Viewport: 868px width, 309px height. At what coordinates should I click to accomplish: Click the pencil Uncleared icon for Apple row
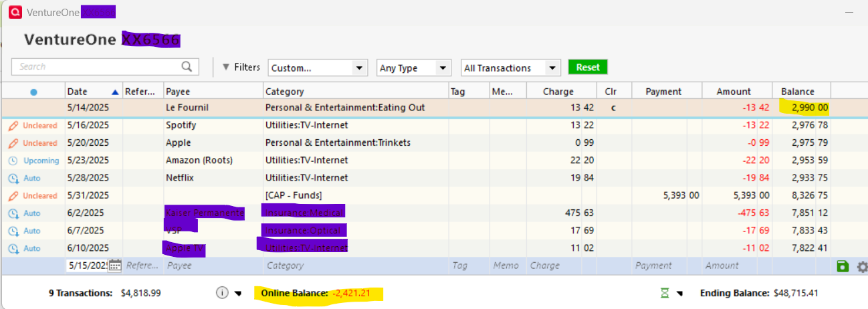pos(13,142)
